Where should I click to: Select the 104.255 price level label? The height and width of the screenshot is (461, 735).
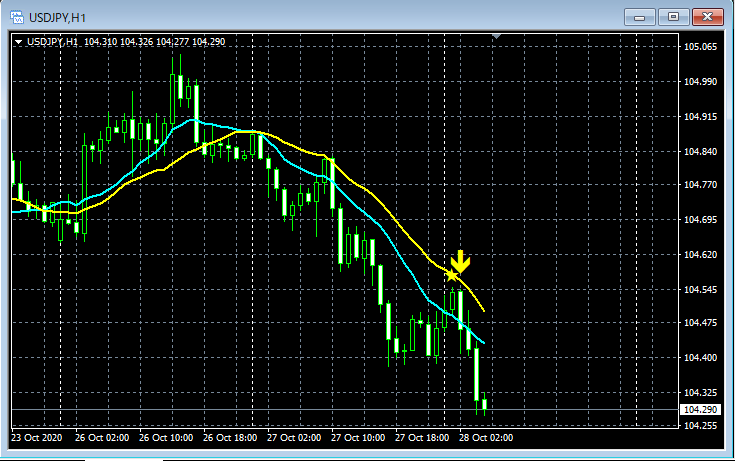700,425
